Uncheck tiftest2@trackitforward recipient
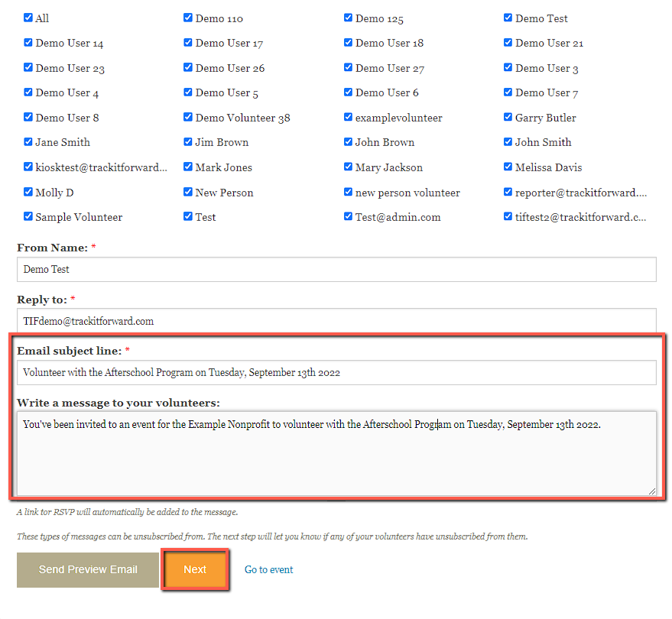This screenshot has height=619, width=672. pos(508,216)
